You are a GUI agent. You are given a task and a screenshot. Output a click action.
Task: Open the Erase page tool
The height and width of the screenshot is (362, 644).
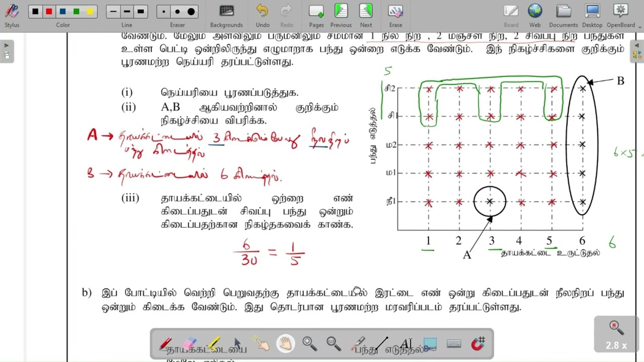point(395,16)
